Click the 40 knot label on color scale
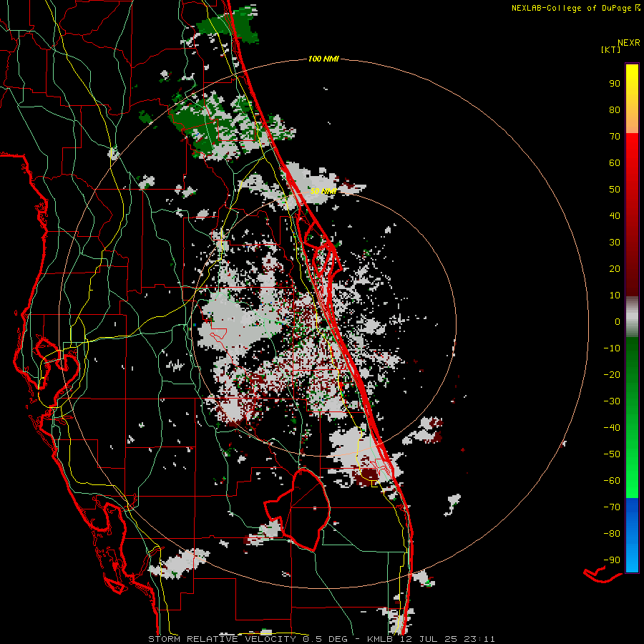644x644 pixels. [615, 215]
